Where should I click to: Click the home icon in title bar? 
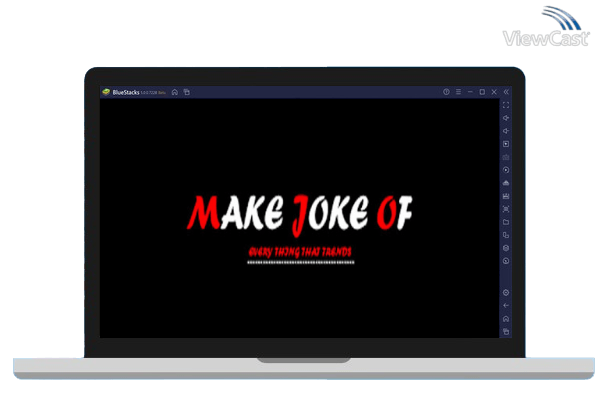[175, 92]
